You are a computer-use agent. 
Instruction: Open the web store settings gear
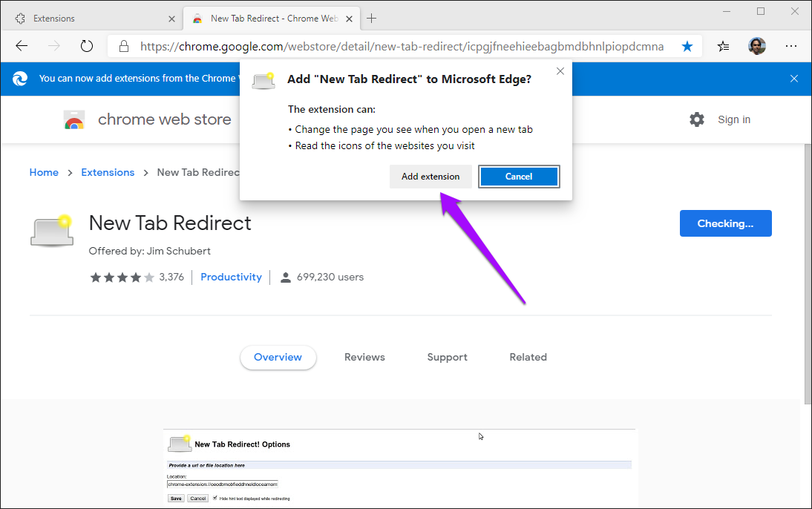pos(696,119)
